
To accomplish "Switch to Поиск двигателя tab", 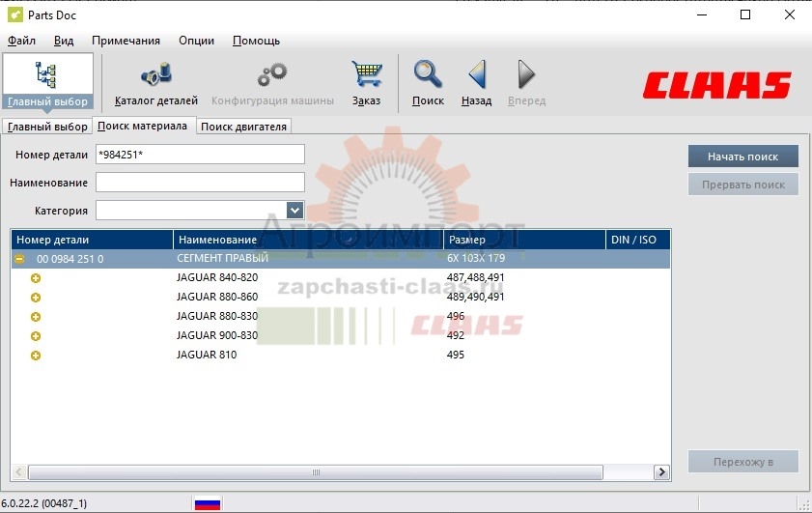I will coord(243,127).
